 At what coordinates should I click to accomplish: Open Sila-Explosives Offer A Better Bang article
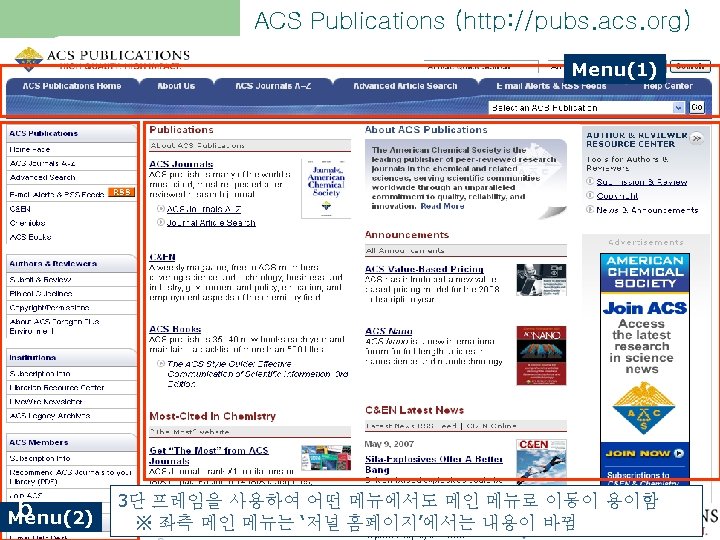pyautogui.click(x=434, y=464)
